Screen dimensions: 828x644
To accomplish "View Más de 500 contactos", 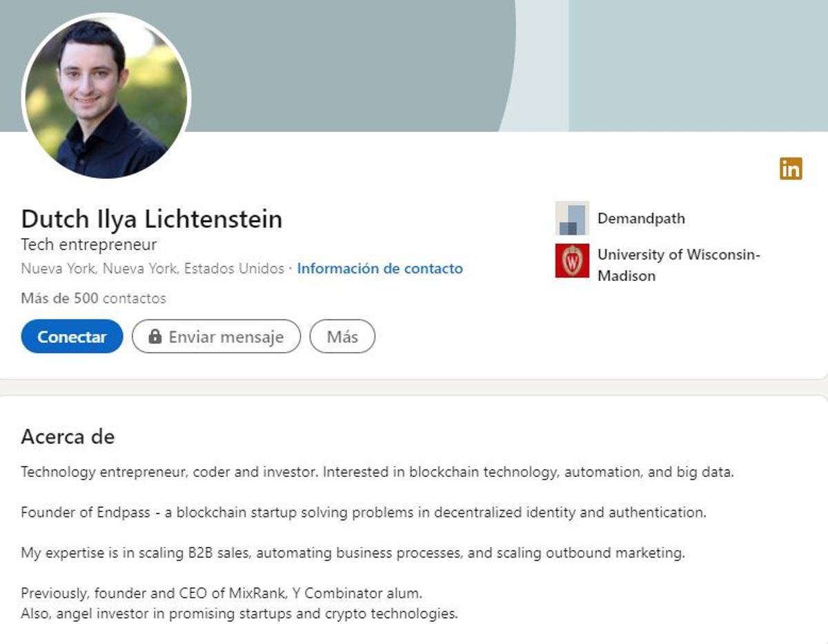I will [x=93, y=298].
